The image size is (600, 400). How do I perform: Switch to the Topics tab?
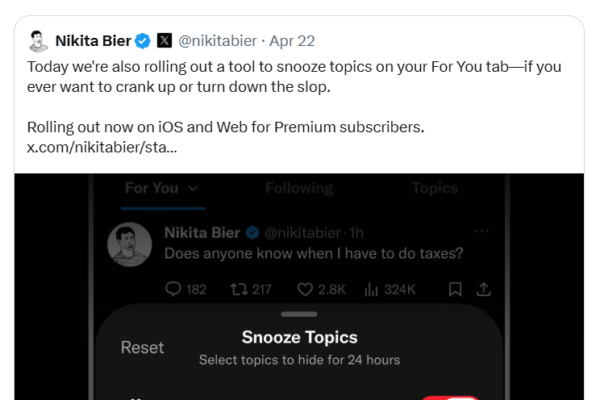click(x=435, y=188)
